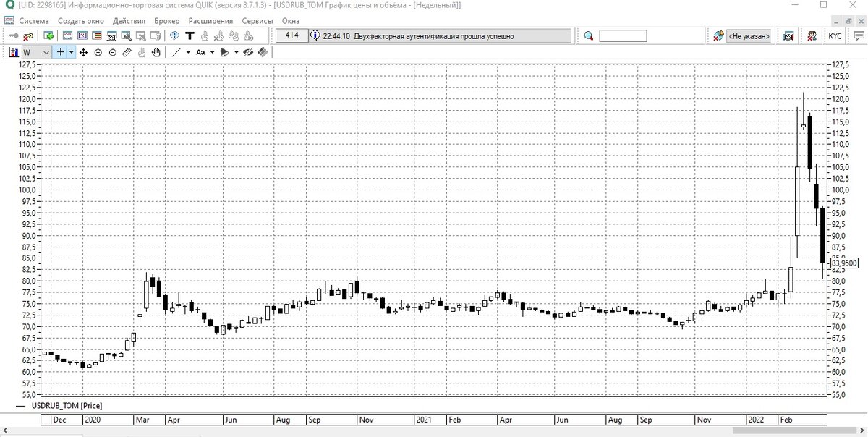This screenshot has width=868, height=437.
Task: Toggle hide drawings crossed-eye icon
Action: click(248, 52)
